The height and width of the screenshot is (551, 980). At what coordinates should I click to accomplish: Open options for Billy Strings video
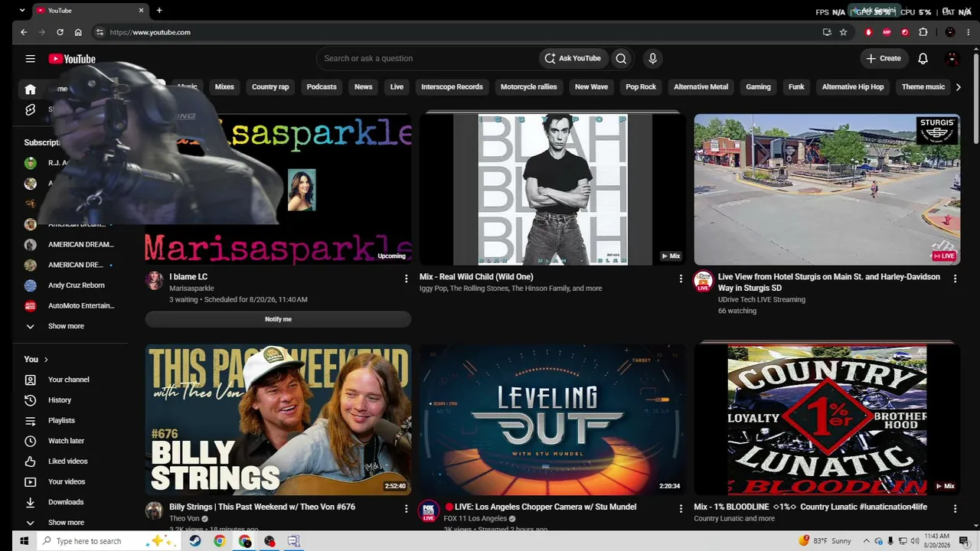click(x=406, y=508)
